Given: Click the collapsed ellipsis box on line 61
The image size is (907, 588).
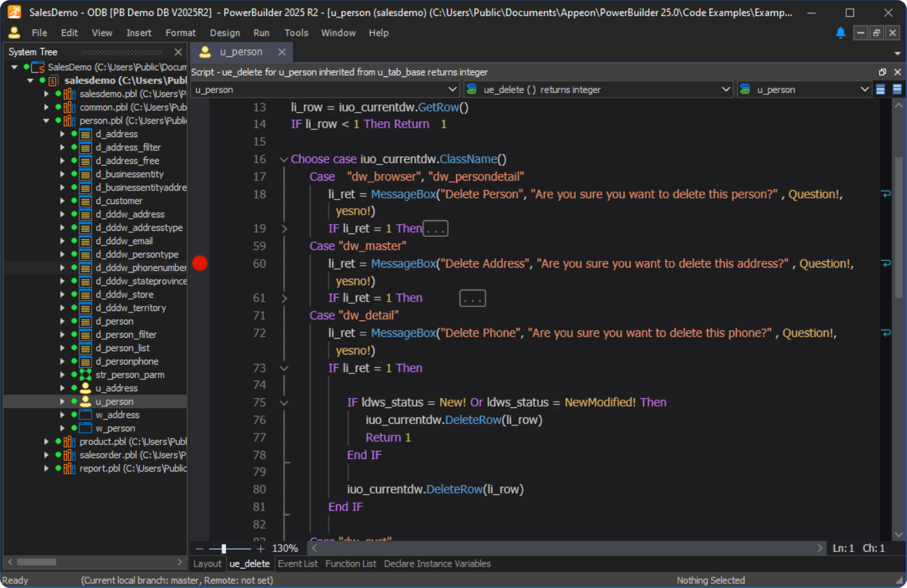Looking at the screenshot, I should click(473, 298).
